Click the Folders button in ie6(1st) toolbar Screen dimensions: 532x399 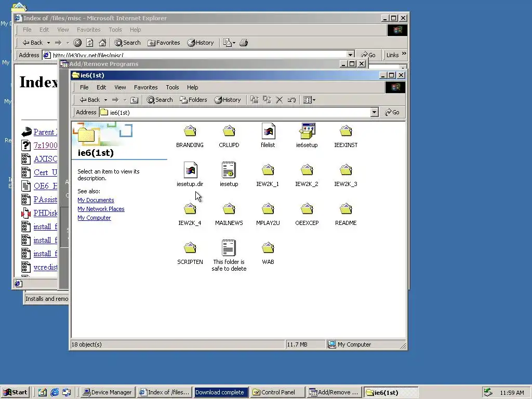(x=193, y=100)
